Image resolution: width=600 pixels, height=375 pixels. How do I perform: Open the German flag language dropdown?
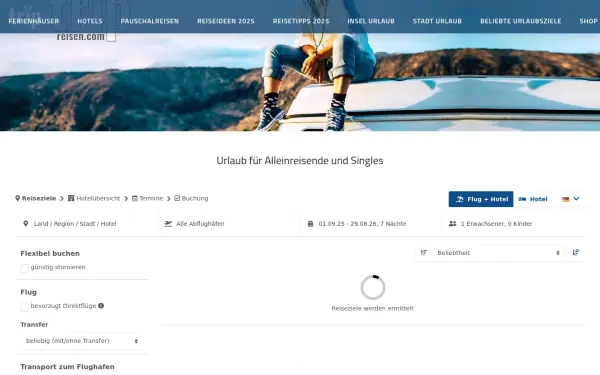point(571,199)
